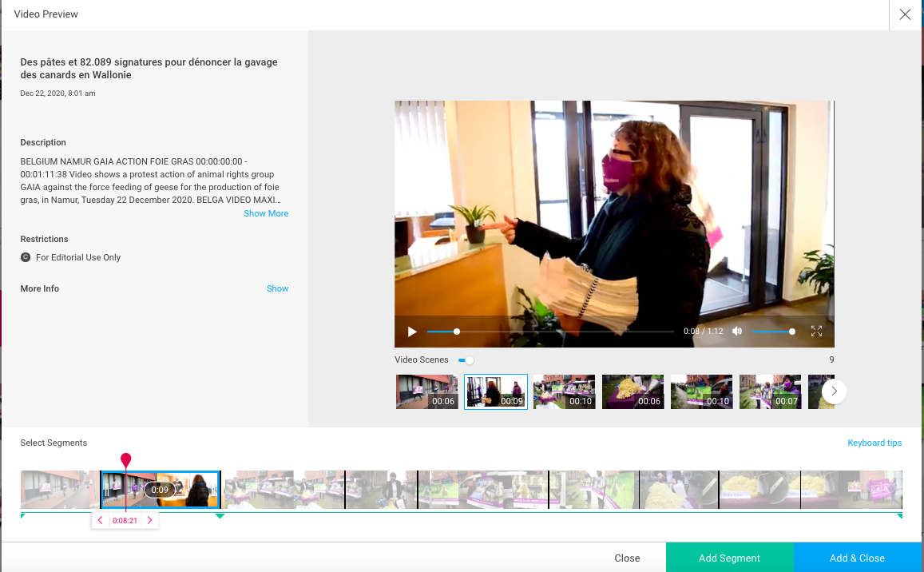924x572 pixels.
Task: Click the video title text
Action: [x=149, y=69]
